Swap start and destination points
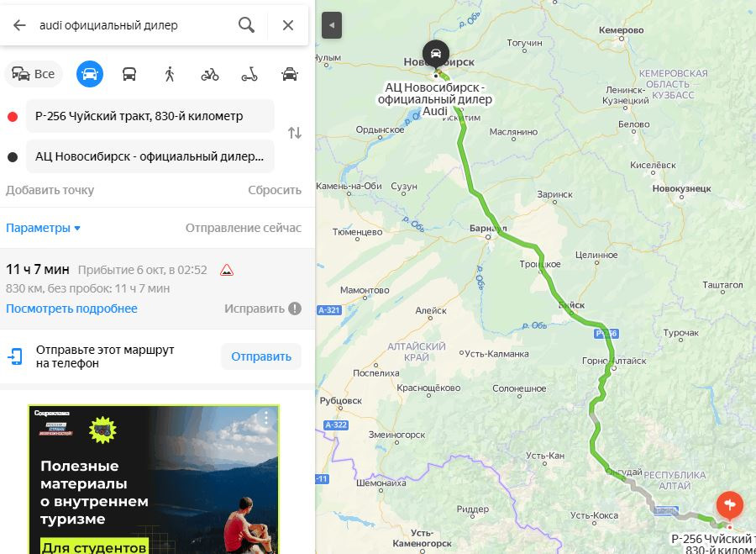The image size is (756, 554). 295,133
